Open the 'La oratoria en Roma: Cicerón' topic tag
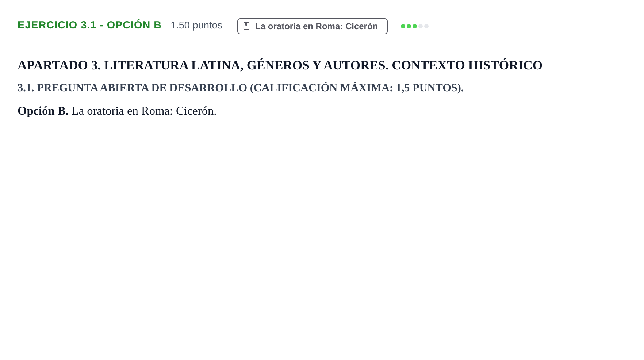The width and height of the screenshot is (644, 360). [312, 26]
